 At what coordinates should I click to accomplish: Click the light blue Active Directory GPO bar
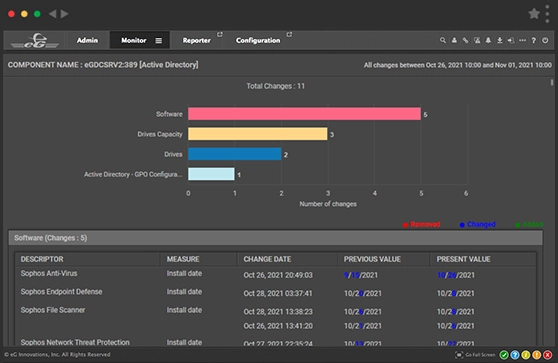click(211, 174)
